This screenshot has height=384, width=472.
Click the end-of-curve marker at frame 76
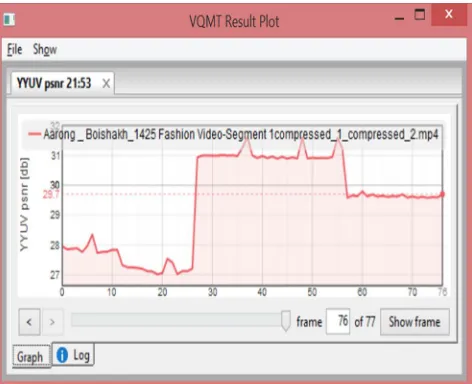pyautogui.click(x=443, y=194)
